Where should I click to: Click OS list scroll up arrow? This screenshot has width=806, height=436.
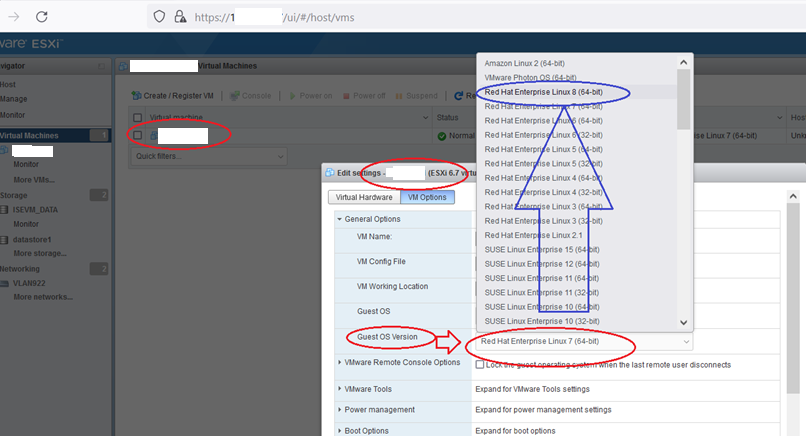click(684, 62)
